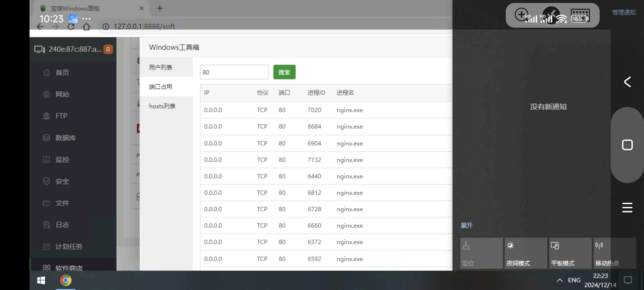The height and width of the screenshot is (290, 644).
Task: Toggle 移动热点 quick action tile
Action: (615, 253)
